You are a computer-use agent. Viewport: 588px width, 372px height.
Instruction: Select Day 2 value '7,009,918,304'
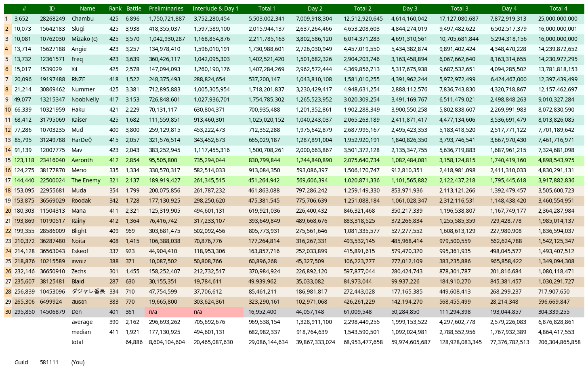314,19
